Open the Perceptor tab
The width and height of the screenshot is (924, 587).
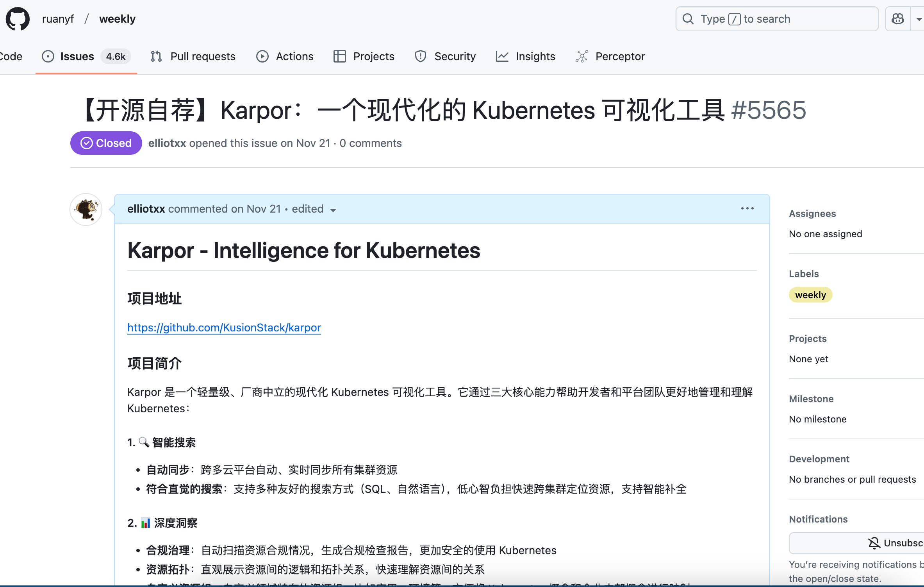619,56
